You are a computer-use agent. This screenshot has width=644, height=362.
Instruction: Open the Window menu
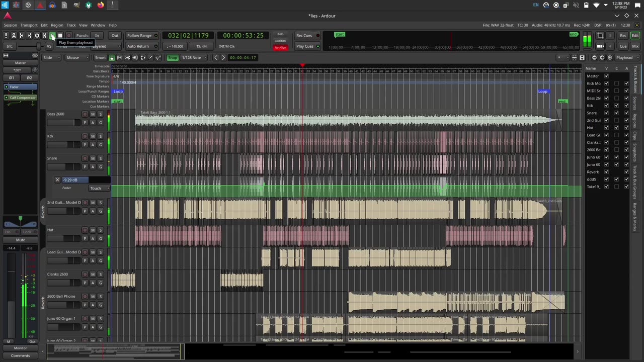tap(98, 25)
